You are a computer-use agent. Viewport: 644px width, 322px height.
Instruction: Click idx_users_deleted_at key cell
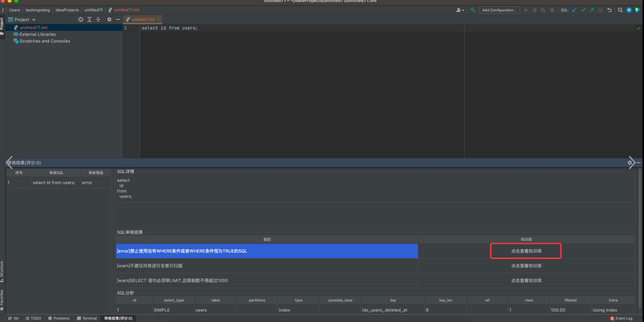click(x=393, y=310)
